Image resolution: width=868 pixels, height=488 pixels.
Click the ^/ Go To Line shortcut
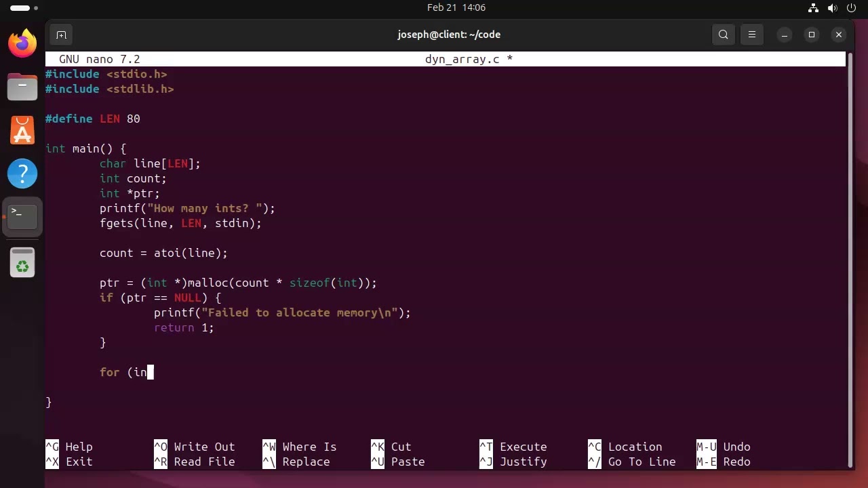(x=632, y=462)
